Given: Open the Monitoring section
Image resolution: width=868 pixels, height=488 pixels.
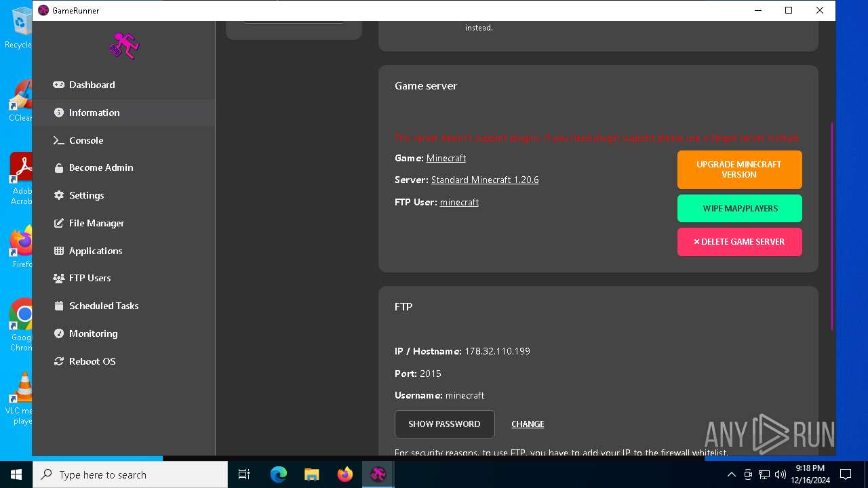Looking at the screenshot, I should 124,333.
